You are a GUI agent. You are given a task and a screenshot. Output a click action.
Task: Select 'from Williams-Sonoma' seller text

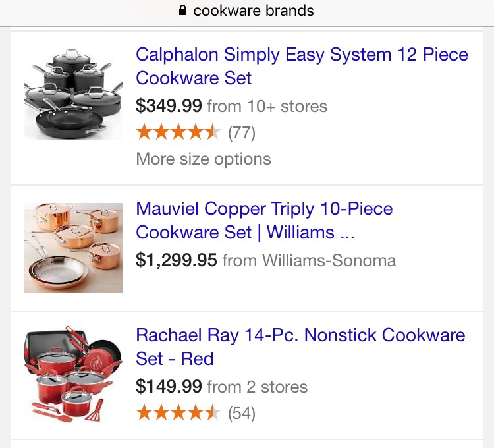pyautogui.click(x=309, y=260)
